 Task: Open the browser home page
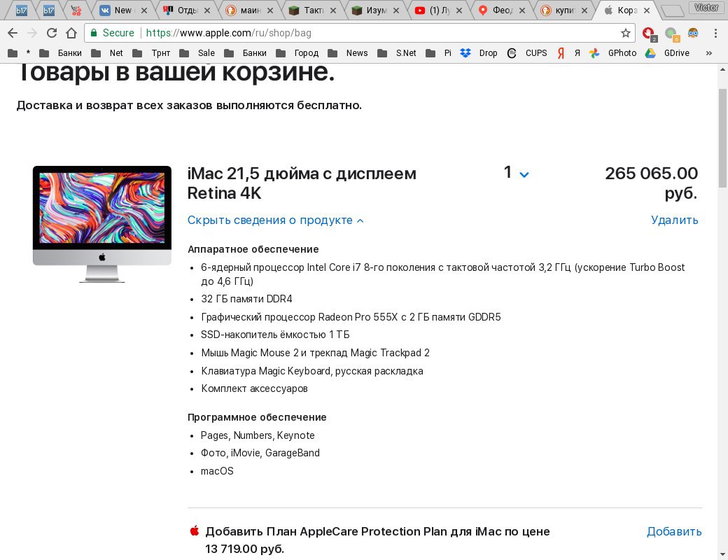click(71, 33)
